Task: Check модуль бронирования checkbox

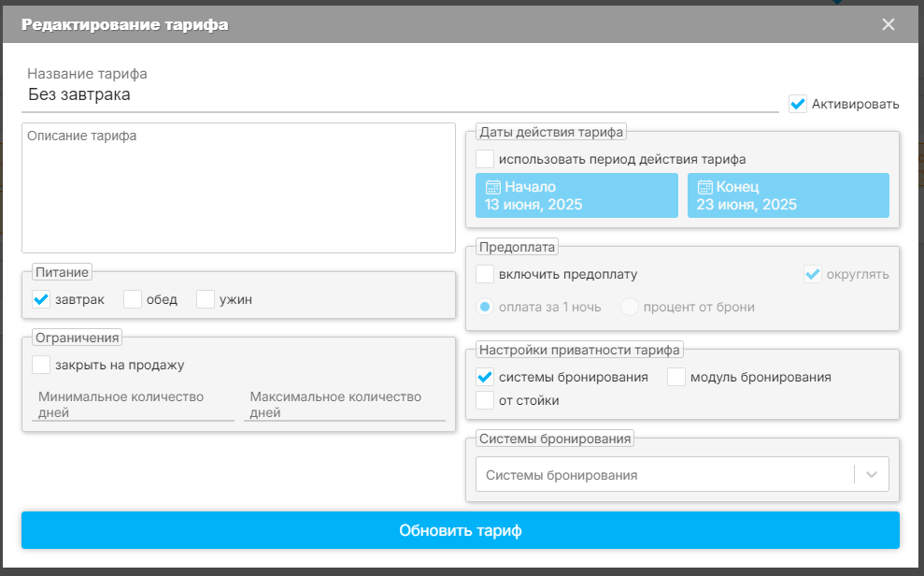Action: pos(676,378)
